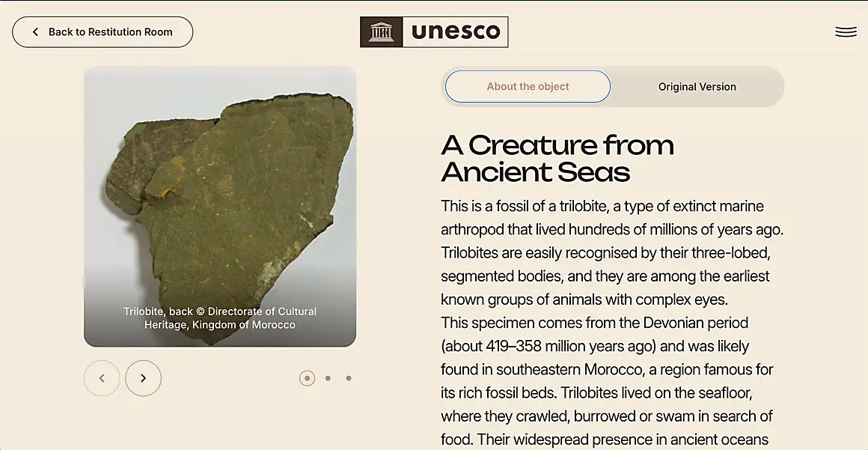Click the sentence starting This is a fossil

(591, 206)
